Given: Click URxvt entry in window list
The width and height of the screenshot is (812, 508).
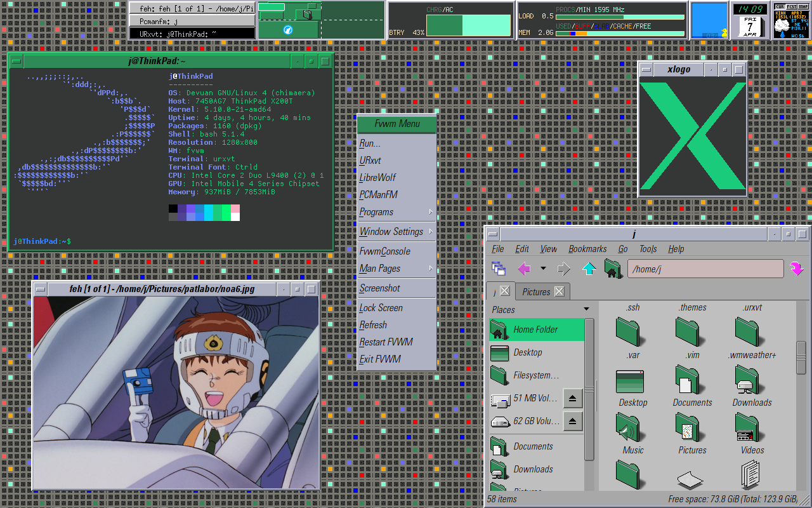Looking at the screenshot, I should [x=192, y=33].
